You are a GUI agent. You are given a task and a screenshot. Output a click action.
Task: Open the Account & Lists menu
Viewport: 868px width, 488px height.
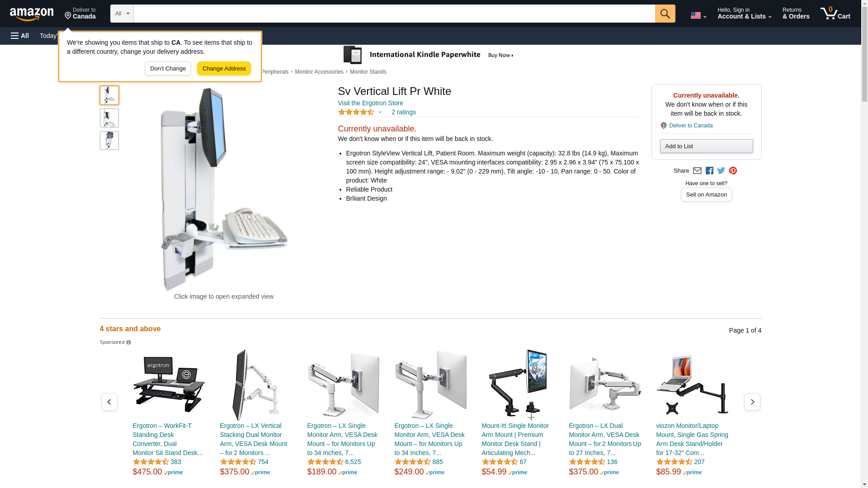coord(744,14)
